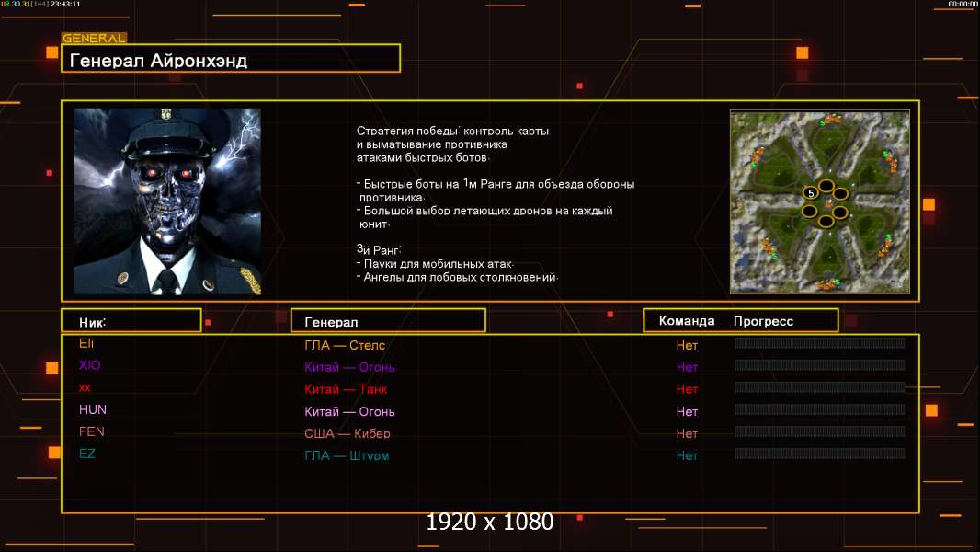Click FEN's loading progress bar
The image size is (980, 552).
click(820, 431)
